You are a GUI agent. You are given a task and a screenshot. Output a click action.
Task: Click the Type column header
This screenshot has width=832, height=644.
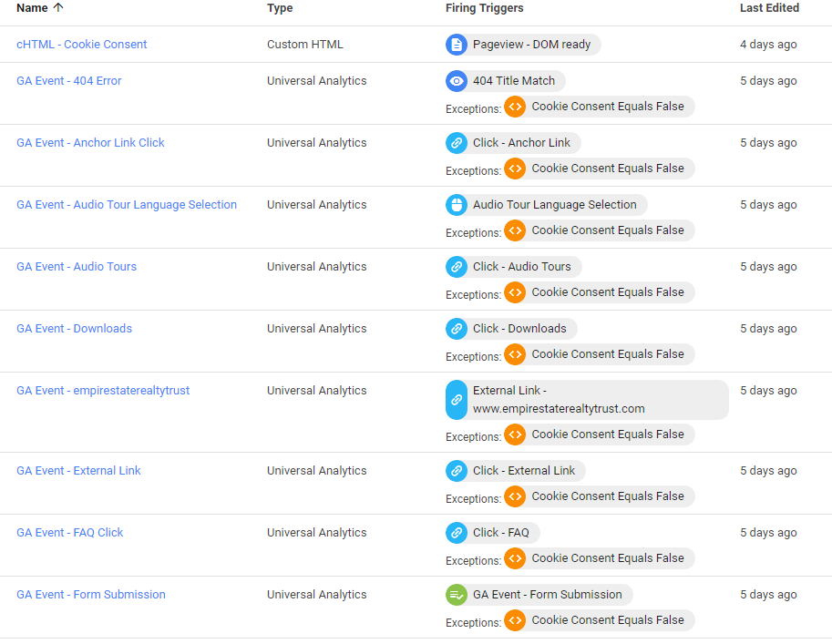[280, 8]
